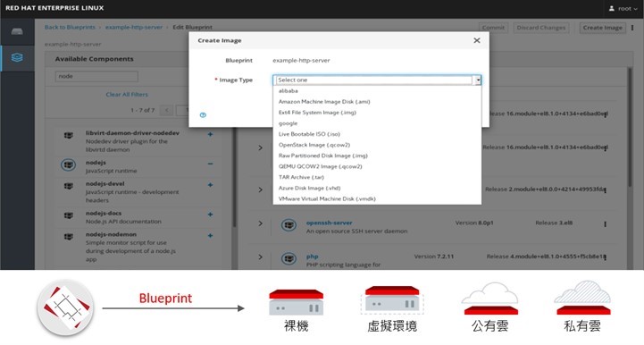644x345 pixels.
Task: Add nodejs-devel component
Action: coord(210,185)
